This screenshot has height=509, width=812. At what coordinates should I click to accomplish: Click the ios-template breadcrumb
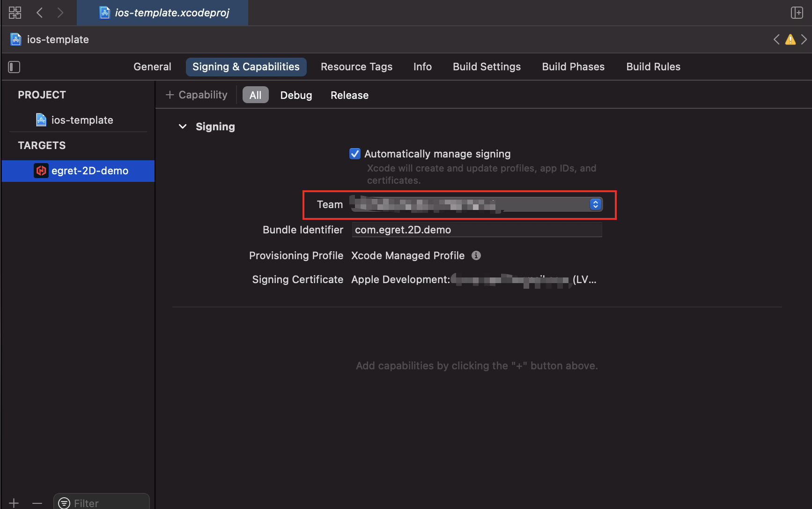[58, 39]
